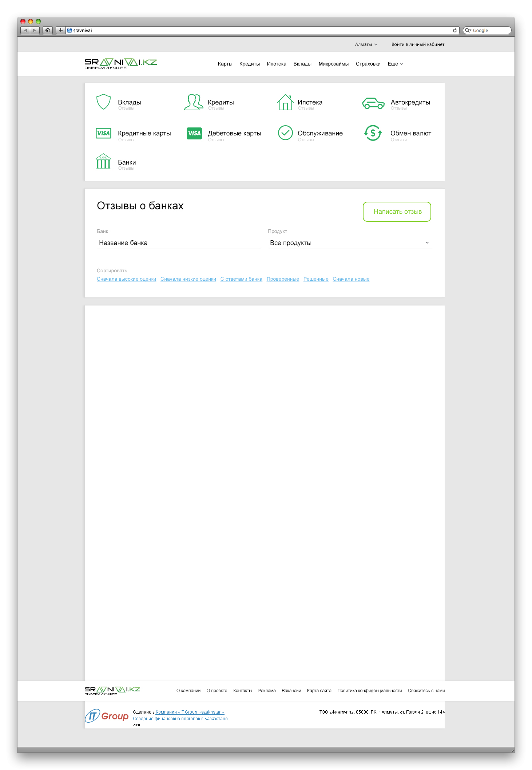The height and width of the screenshot is (770, 532).
Task: Click the page reload icon
Action: pyautogui.click(x=455, y=30)
